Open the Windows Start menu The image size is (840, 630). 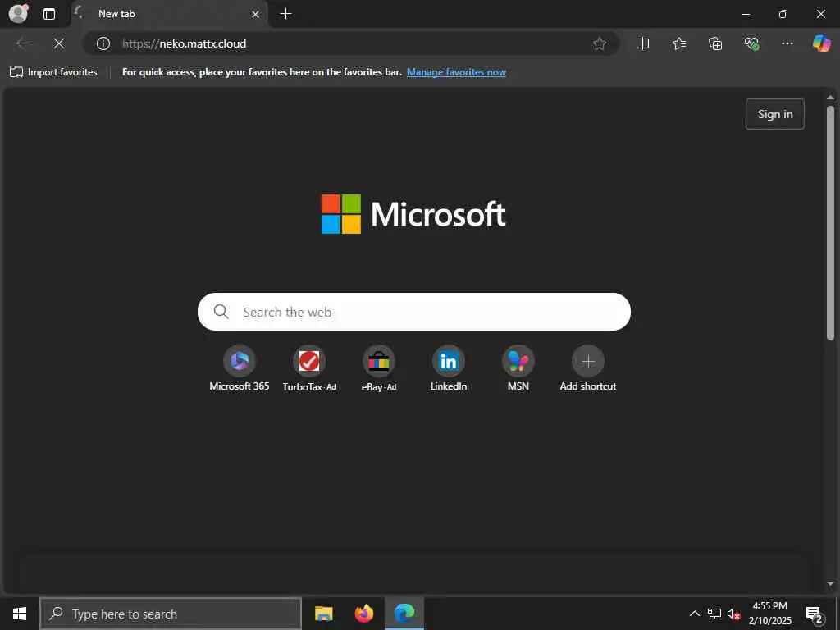pyautogui.click(x=20, y=614)
